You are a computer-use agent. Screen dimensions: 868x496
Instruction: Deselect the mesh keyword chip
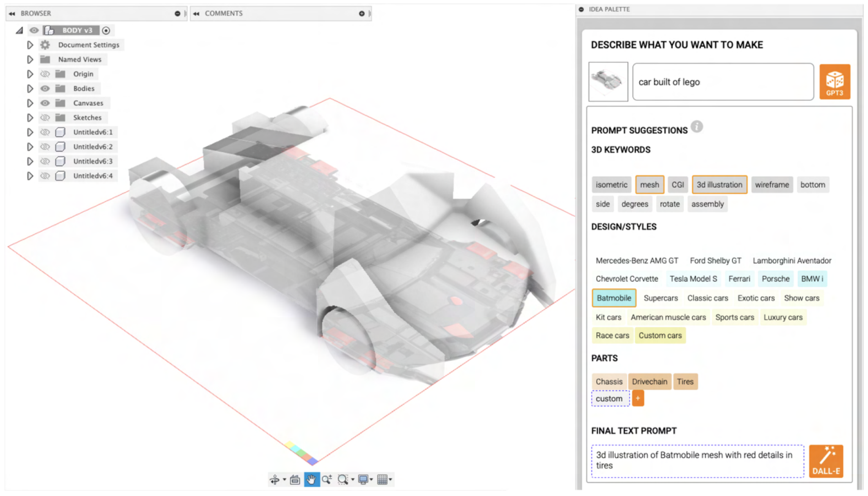649,185
